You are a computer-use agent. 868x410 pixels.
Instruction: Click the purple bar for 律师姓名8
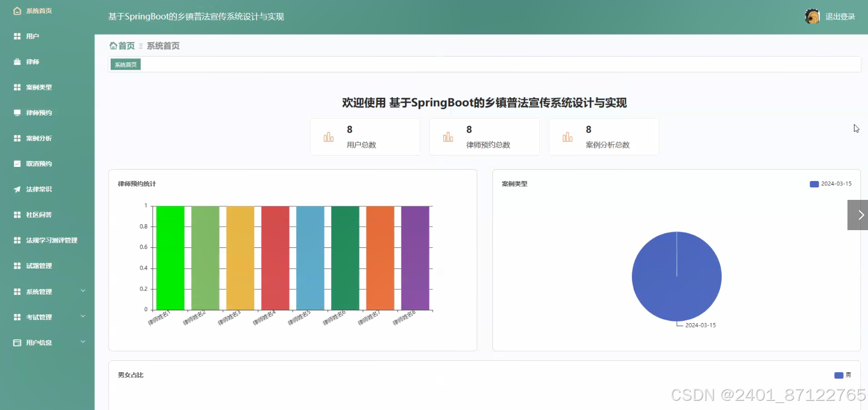coord(415,258)
